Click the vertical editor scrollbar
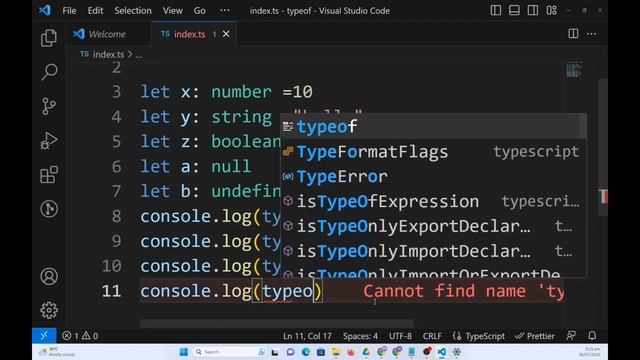This screenshot has height=360, width=640. coord(603,147)
